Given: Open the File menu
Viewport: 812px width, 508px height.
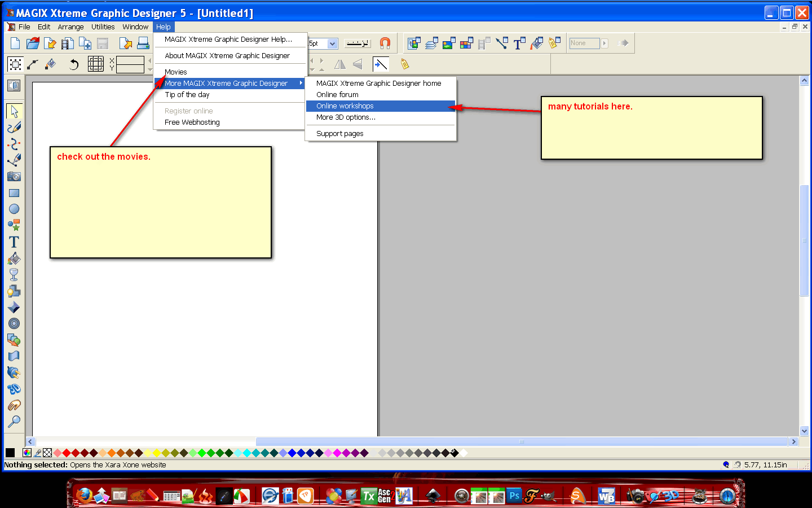Looking at the screenshot, I should click(24, 27).
